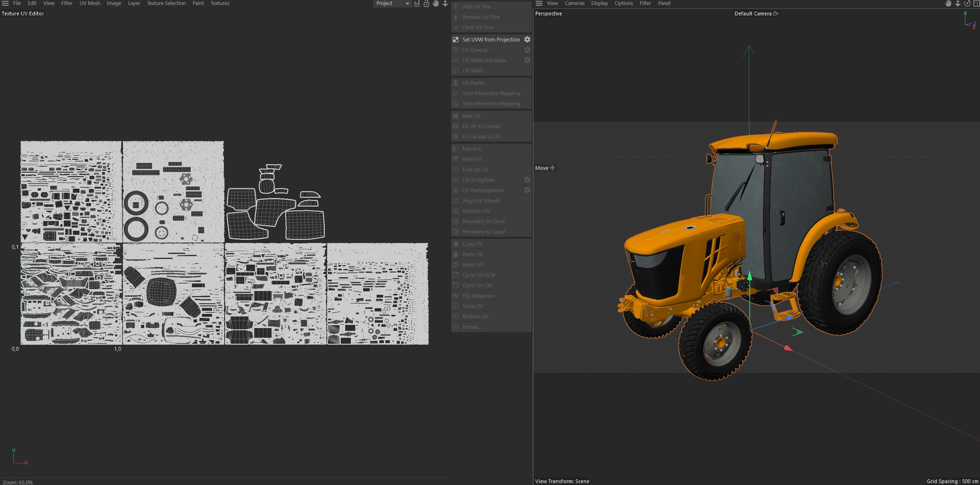980x485 pixels.
Task: Open the viewport hamburger menu
Action: click(x=539, y=3)
